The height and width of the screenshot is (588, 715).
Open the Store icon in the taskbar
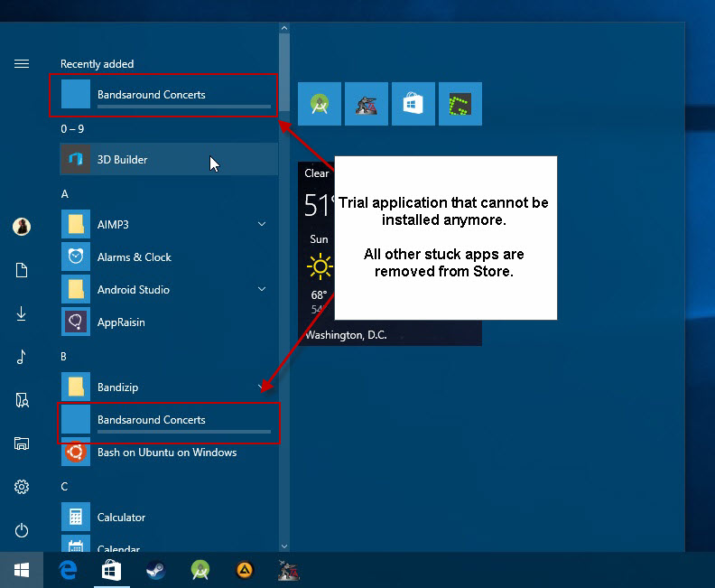tap(112, 570)
